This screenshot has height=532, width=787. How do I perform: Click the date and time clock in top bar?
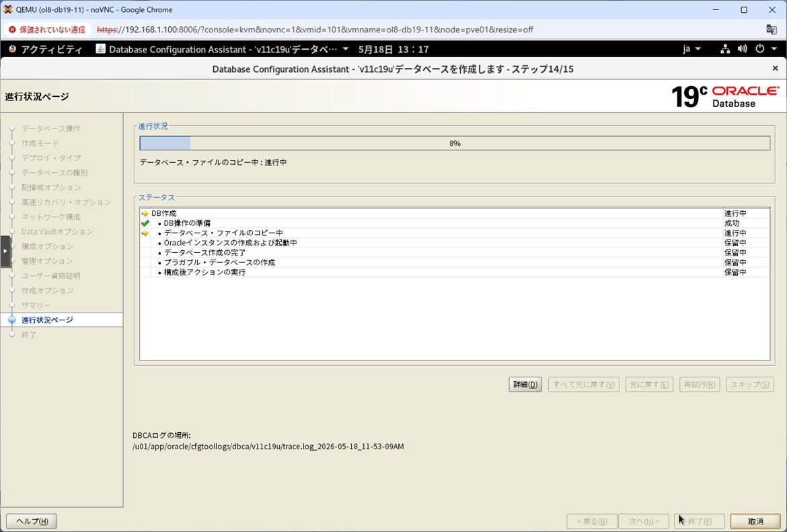pos(394,49)
